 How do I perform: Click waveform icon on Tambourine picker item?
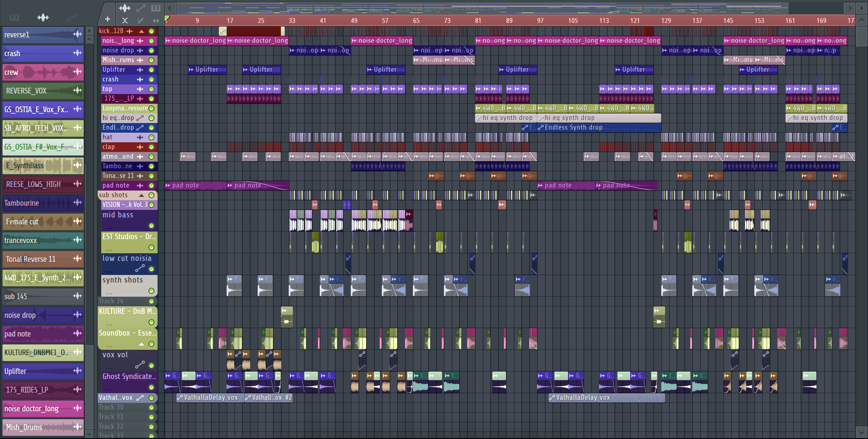77,202
